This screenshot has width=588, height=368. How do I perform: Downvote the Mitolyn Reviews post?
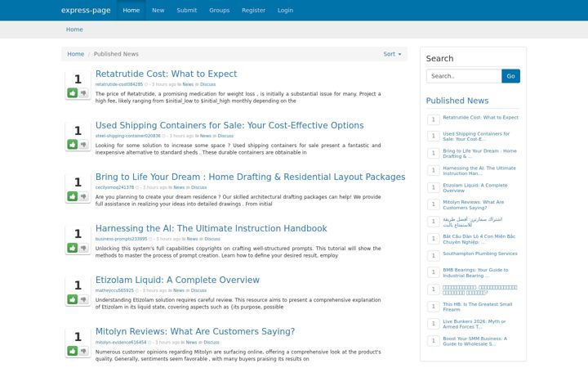[83, 351]
